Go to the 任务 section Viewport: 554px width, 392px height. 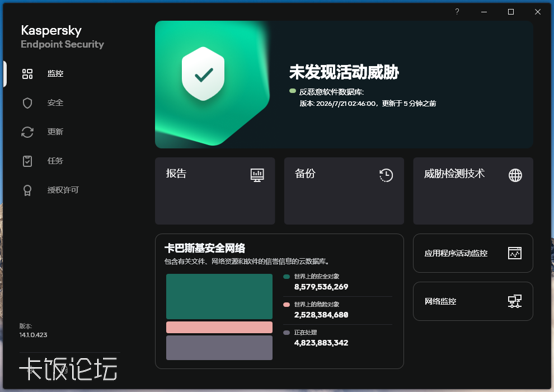coord(55,161)
